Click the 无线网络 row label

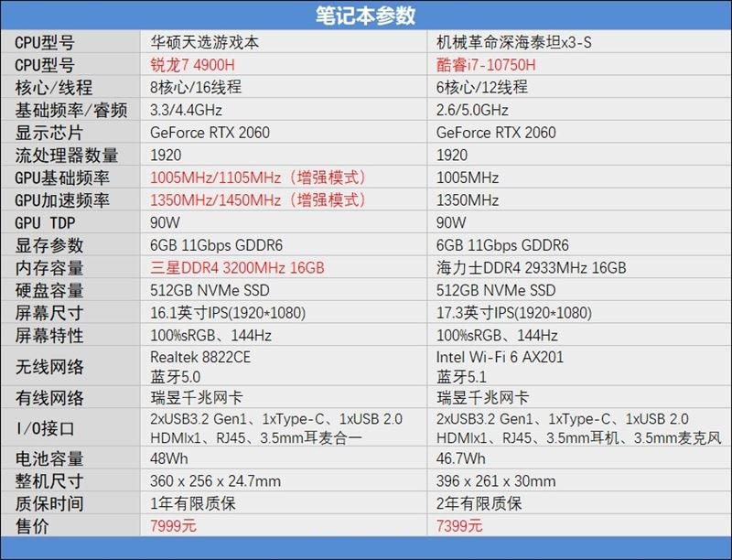pyautogui.click(x=49, y=366)
